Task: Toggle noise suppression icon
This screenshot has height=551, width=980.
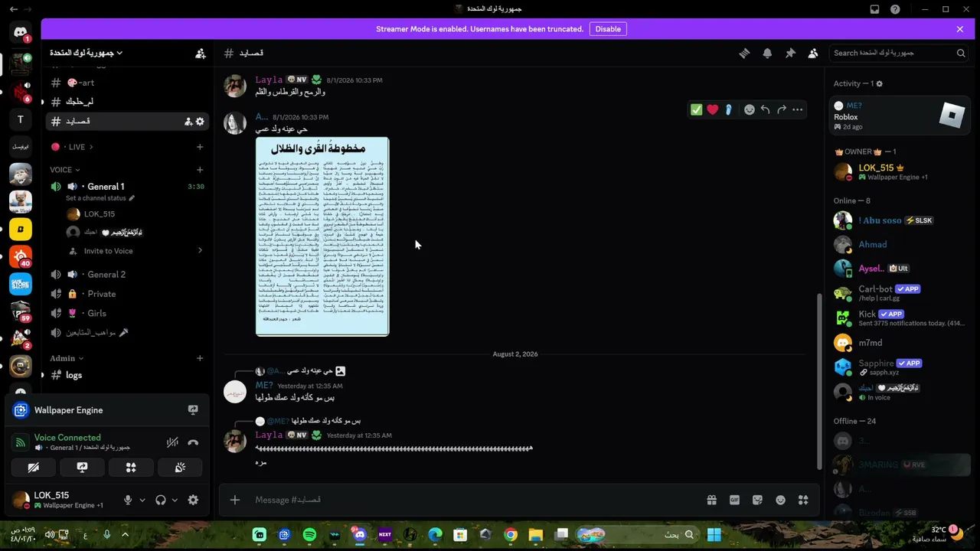Action: point(172,442)
